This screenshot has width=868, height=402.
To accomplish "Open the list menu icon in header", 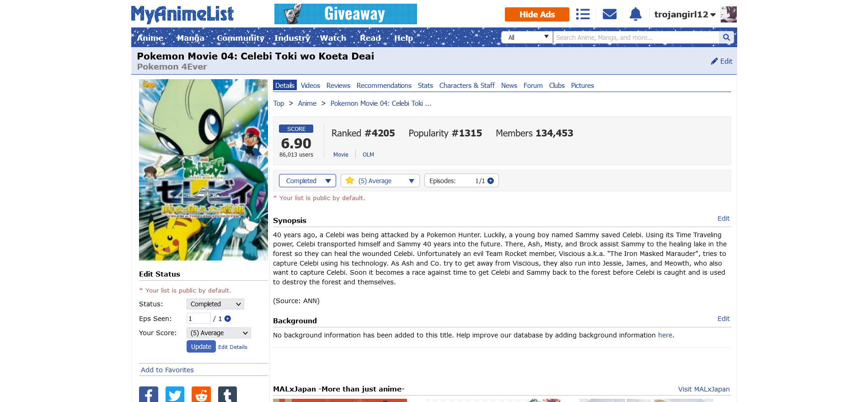I will click(583, 14).
